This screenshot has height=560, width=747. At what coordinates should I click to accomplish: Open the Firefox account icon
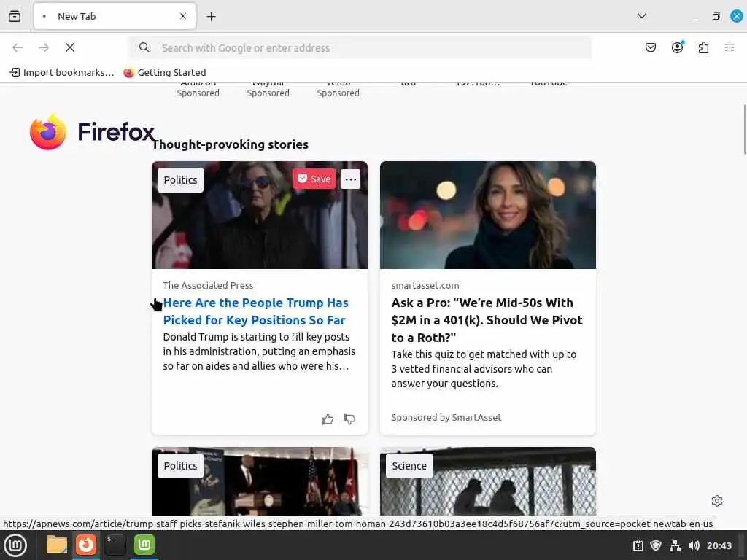click(677, 47)
